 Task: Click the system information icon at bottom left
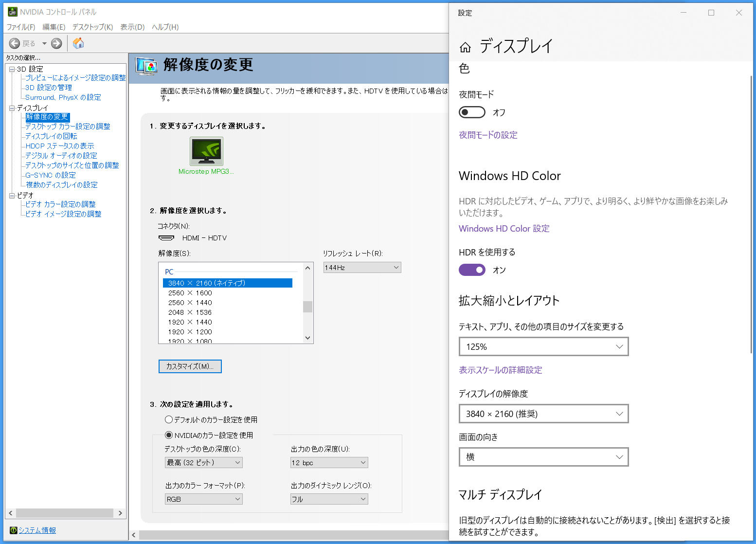(14, 530)
